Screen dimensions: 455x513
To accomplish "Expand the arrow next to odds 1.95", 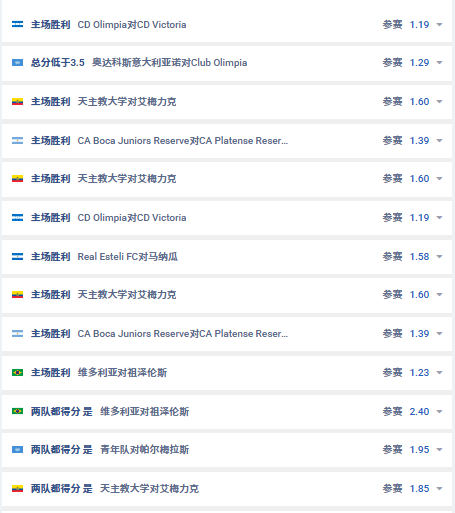I will [x=439, y=450].
